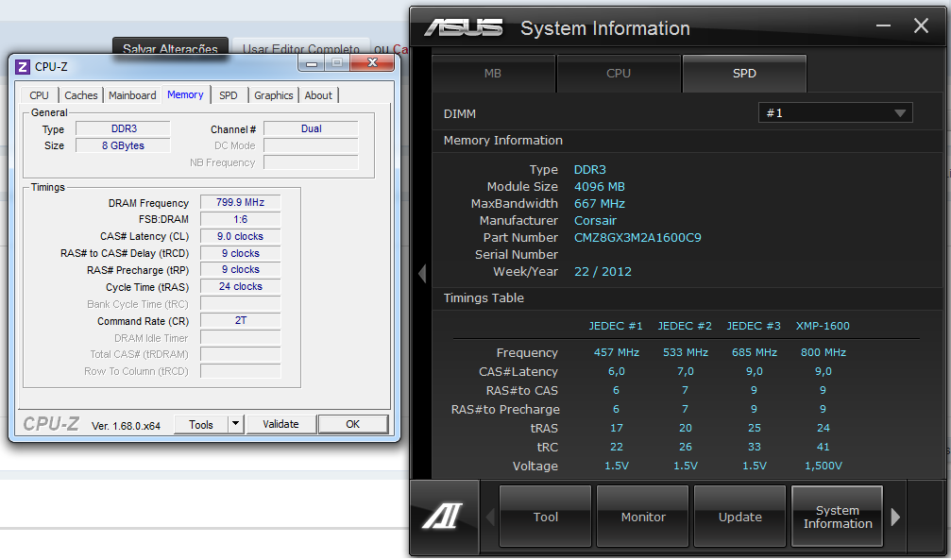Open the Monitor section in ASUS AI Suite
951x560 pixels.
pyautogui.click(x=643, y=517)
